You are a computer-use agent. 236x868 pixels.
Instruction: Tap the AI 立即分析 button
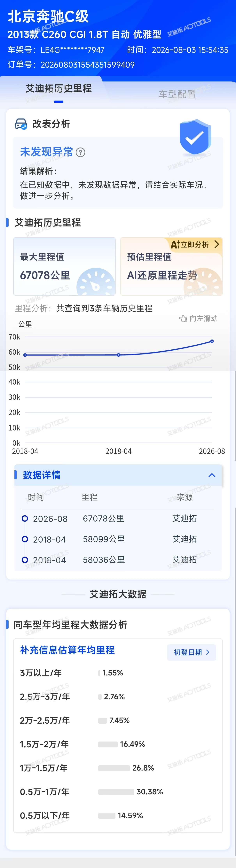point(195,244)
